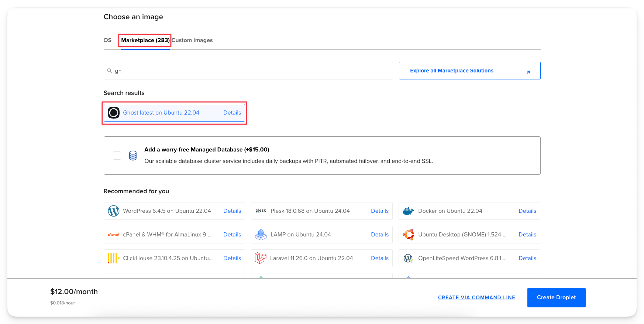Screen dimensions: 644x324
Task: Click the 'Add a worry-free Managed Database' heading
Action: pyautogui.click(x=207, y=150)
